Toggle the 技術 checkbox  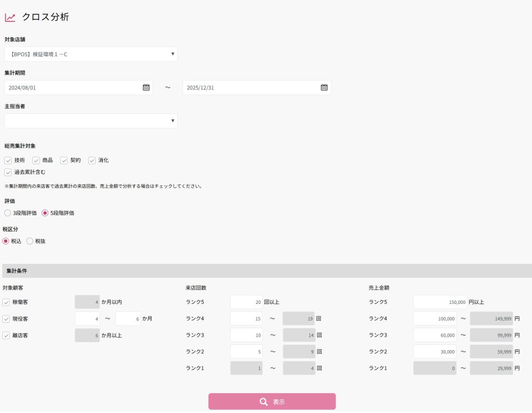8,161
